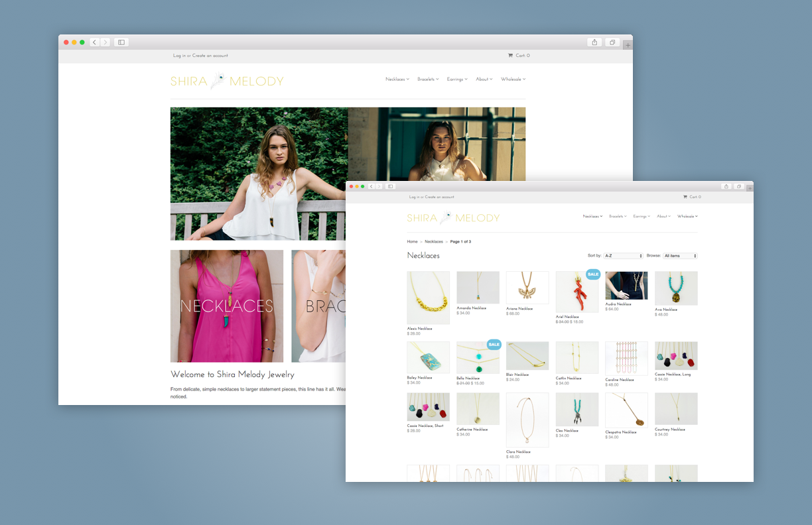Open the Sort by A-Z dropdown
Screen dimensions: 812x525
(x=623, y=256)
